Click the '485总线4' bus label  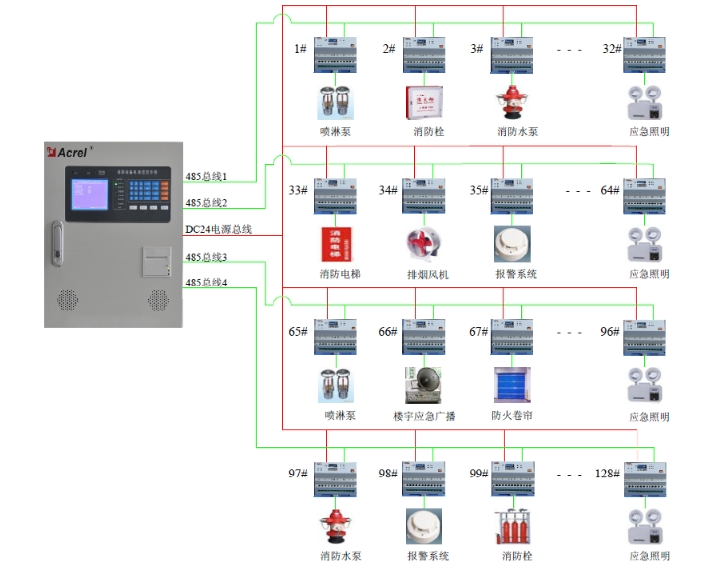click(x=206, y=283)
